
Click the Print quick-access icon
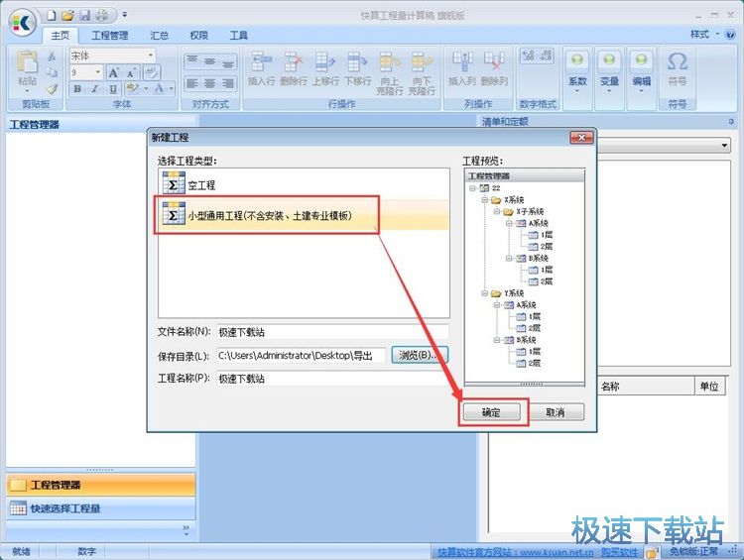click(101, 15)
